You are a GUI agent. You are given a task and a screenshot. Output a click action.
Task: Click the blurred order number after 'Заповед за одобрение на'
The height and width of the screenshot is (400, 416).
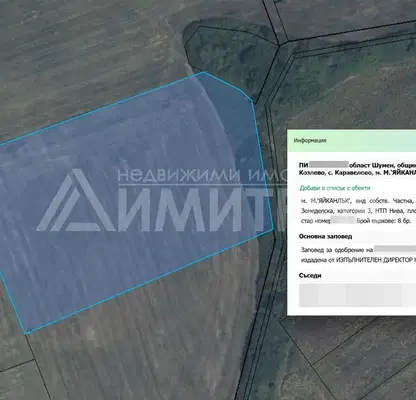click(x=395, y=249)
